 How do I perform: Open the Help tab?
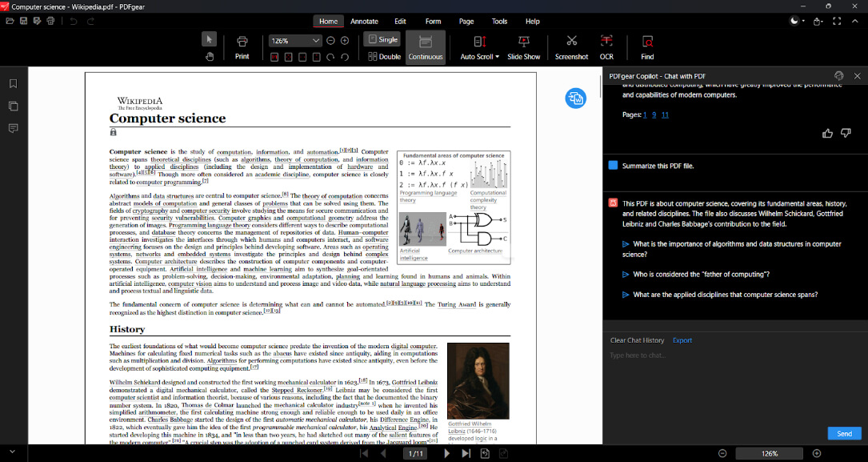(533, 21)
